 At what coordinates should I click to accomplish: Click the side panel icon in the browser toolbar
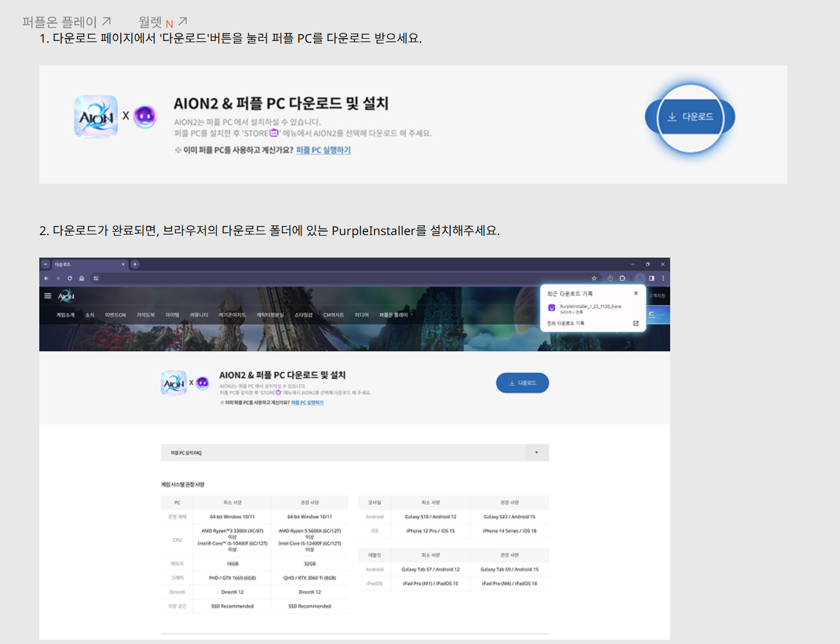click(652, 278)
